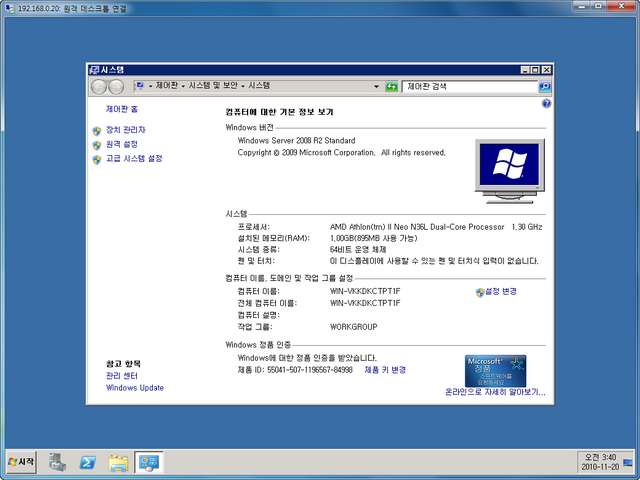Click the 설정 변경 link

pyautogui.click(x=501, y=291)
